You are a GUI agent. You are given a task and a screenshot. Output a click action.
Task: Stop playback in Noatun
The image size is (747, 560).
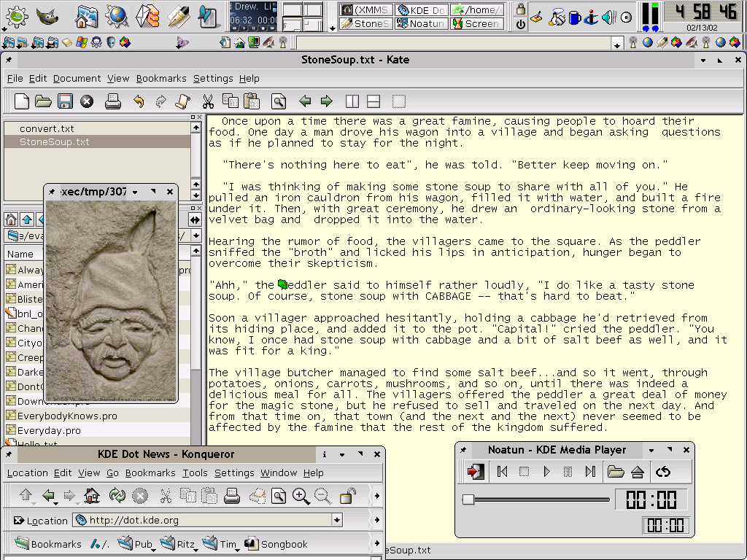coord(524,472)
